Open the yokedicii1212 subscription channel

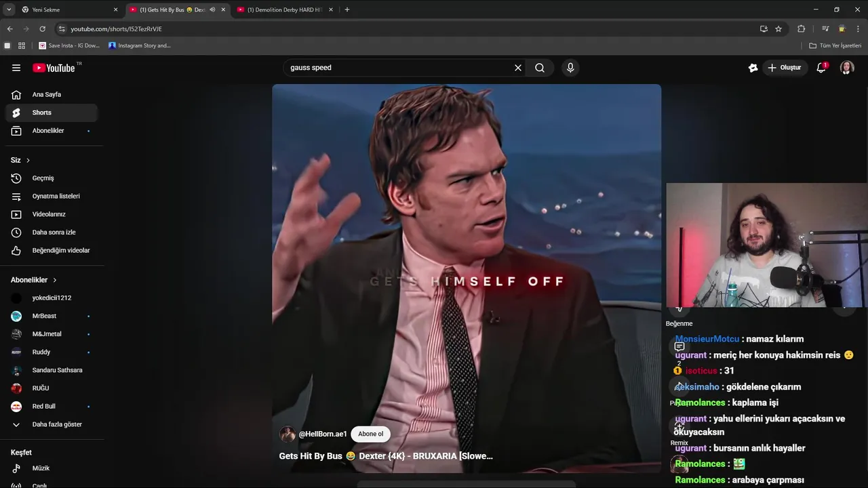point(52,298)
